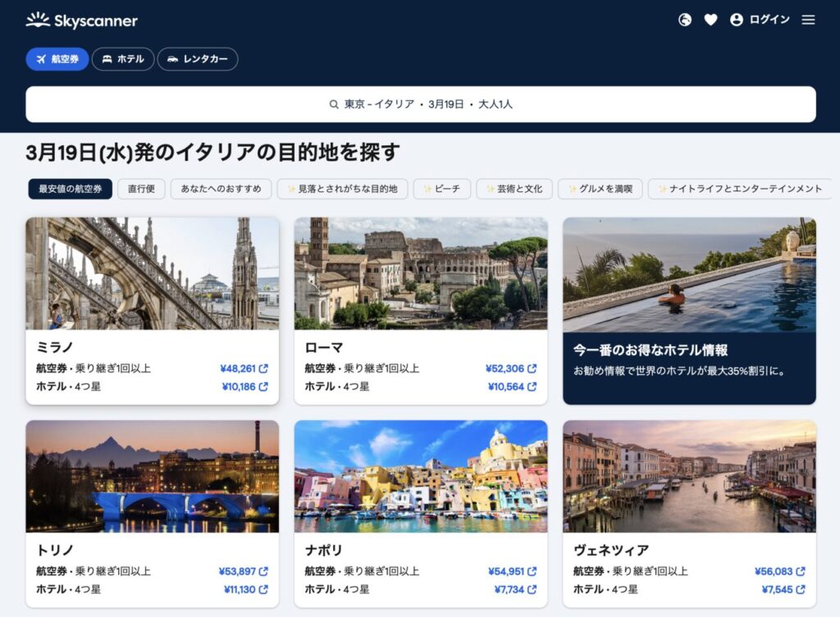Click the 東京 - イタリア search field
The image size is (840, 617).
[x=420, y=104]
